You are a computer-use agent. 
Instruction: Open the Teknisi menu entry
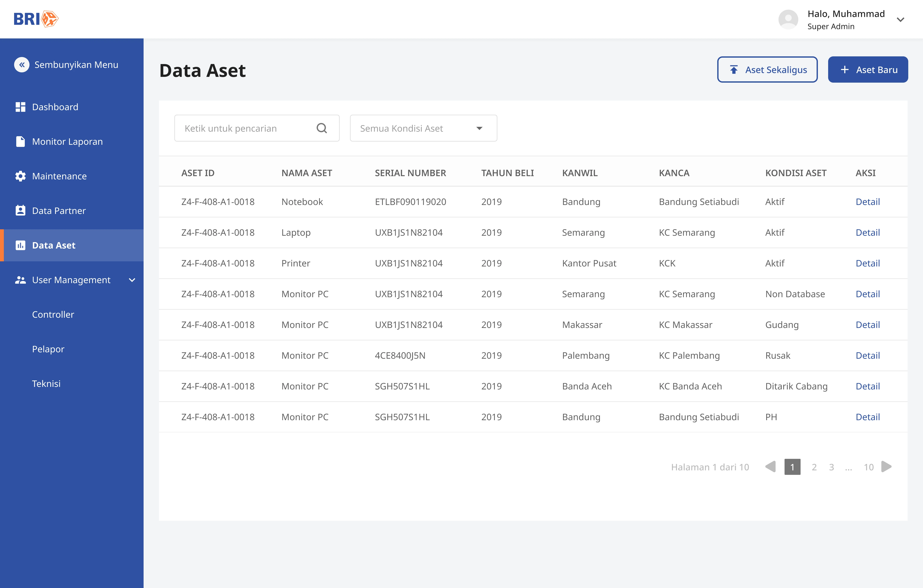coord(46,383)
